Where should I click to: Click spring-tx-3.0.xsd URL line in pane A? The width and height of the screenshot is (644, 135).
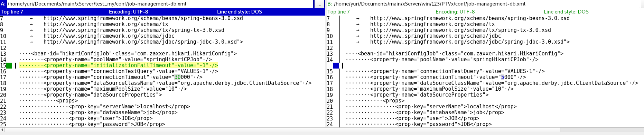[x=134, y=30]
